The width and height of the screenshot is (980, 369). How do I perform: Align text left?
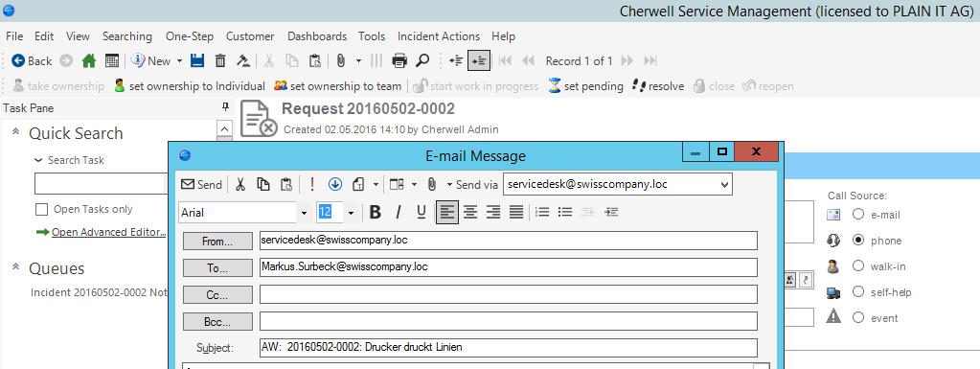[x=446, y=213]
